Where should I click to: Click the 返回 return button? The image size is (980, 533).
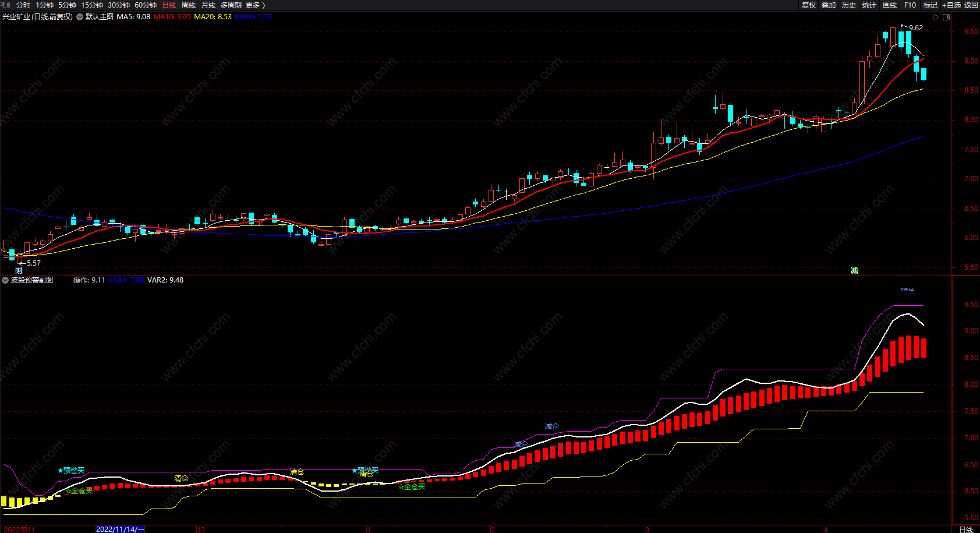coord(971,5)
